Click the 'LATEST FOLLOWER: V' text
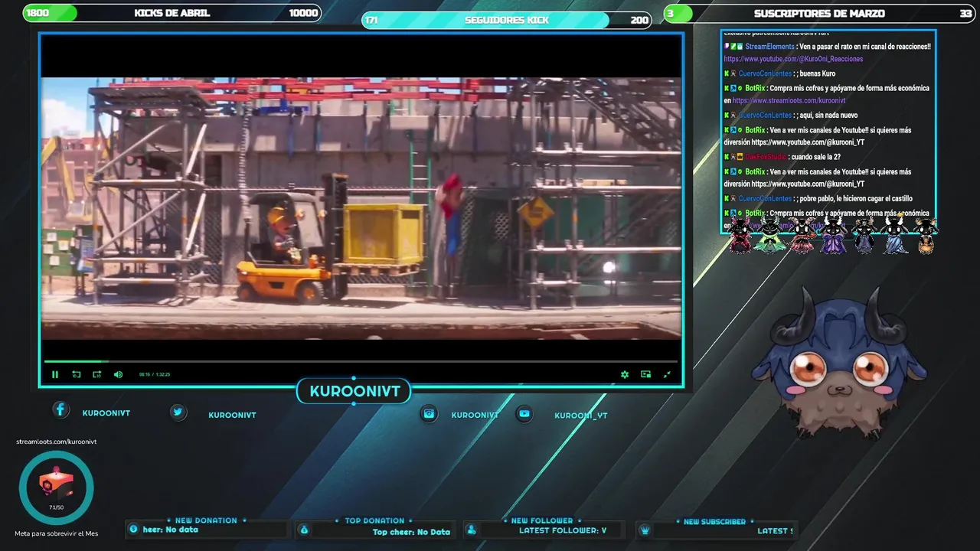The width and height of the screenshot is (980, 551). click(563, 530)
